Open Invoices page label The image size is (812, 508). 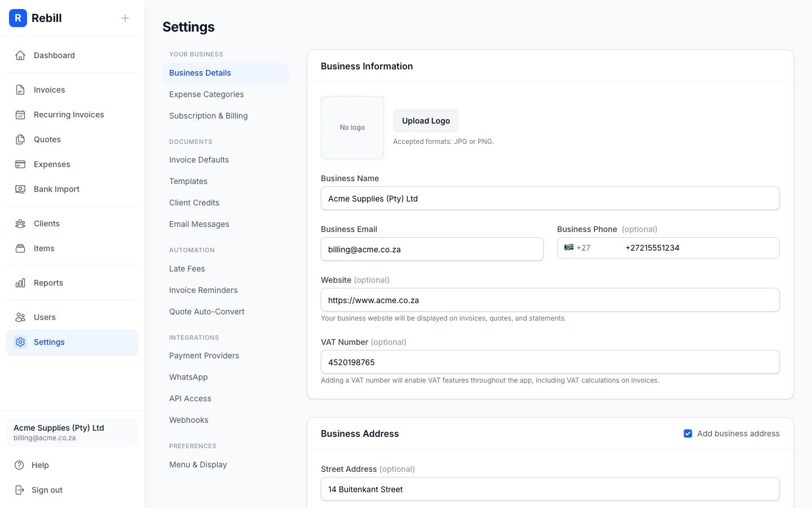49,90
